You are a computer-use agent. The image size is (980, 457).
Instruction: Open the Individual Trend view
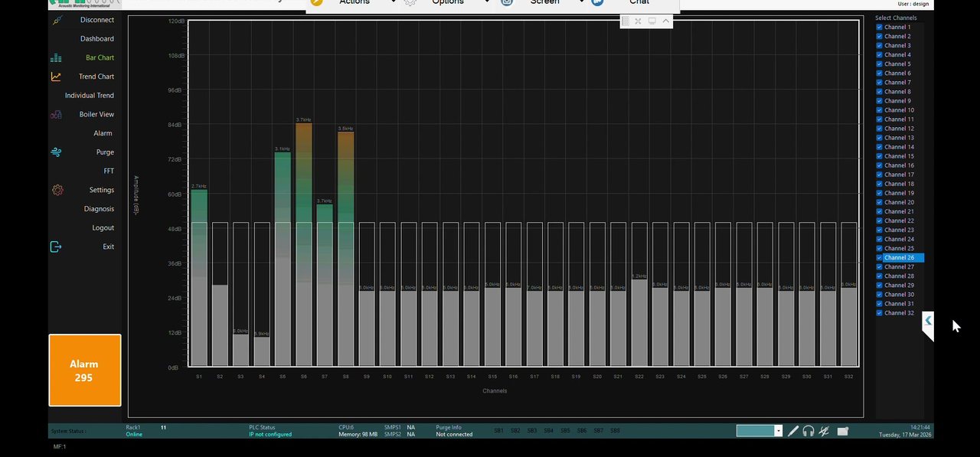[90, 96]
